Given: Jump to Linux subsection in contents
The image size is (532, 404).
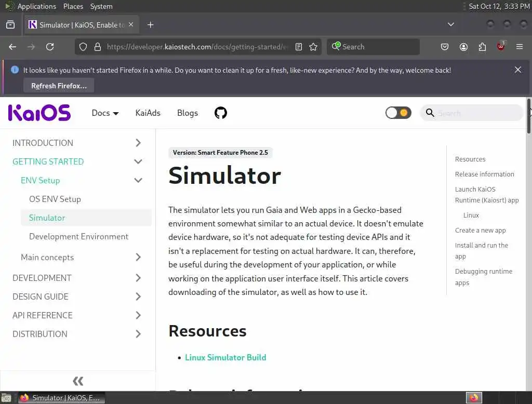Looking at the screenshot, I should tap(471, 215).
